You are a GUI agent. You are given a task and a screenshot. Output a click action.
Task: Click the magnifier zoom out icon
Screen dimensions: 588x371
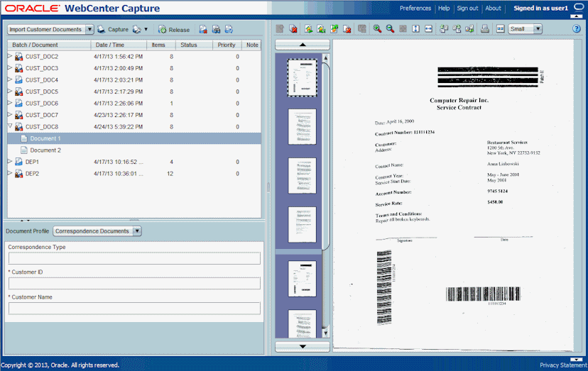pos(390,29)
